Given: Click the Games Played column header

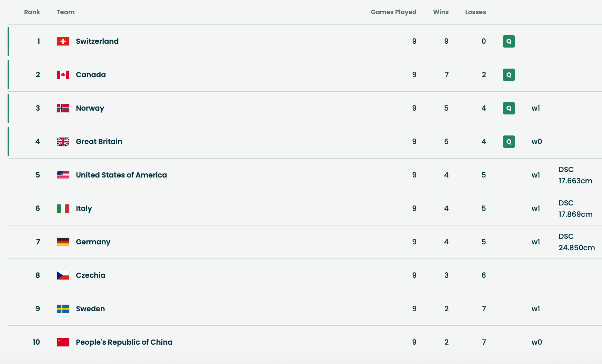Looking at the screenshot, I should tap(393, 12).
